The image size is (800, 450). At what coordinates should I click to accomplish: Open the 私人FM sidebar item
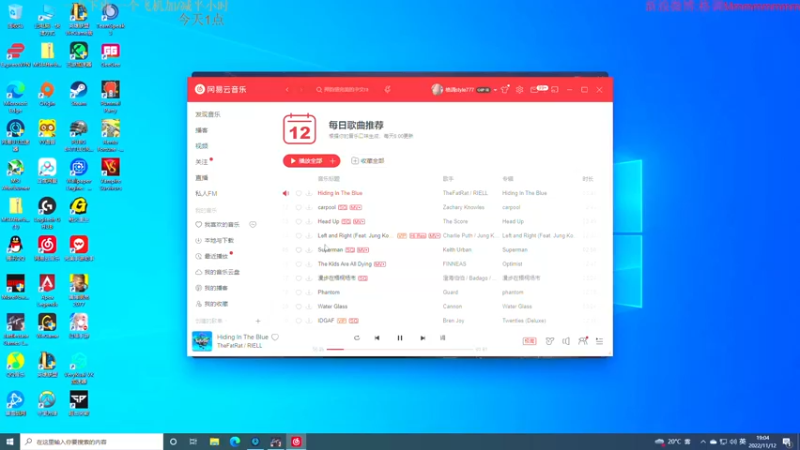[x=206, y=193]
